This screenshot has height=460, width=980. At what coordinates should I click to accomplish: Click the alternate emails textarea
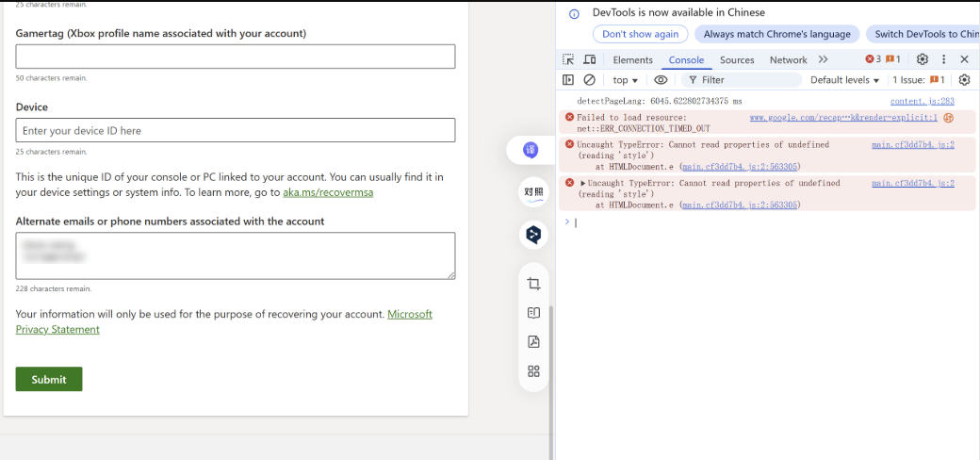(x=236, y=255)
